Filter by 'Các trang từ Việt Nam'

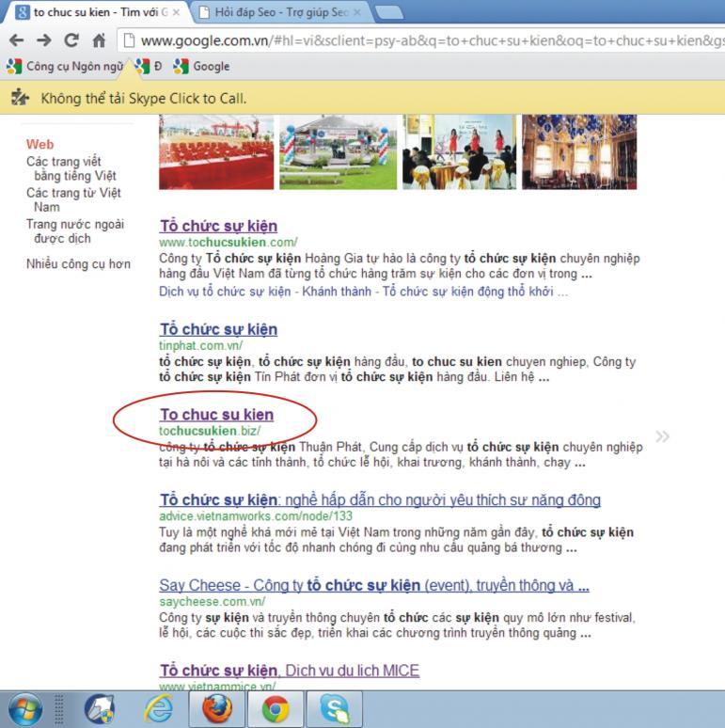click(x=73, y=199)
